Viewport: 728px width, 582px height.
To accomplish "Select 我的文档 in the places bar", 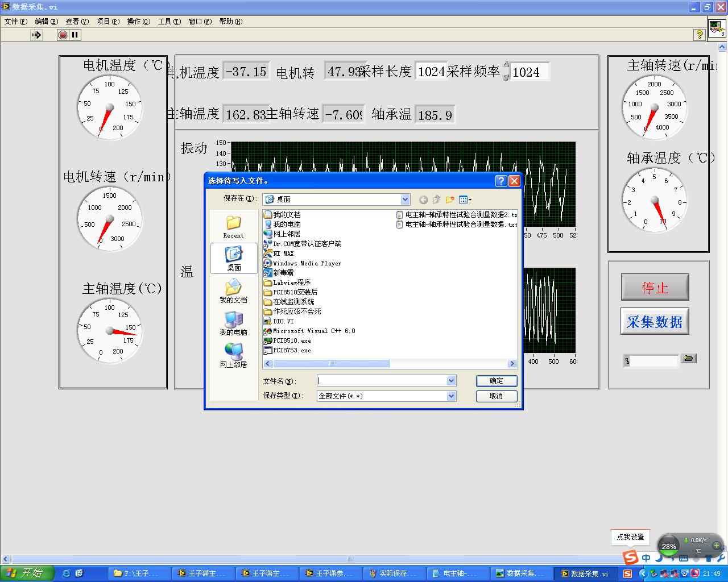I will click(x=234, y=291).
